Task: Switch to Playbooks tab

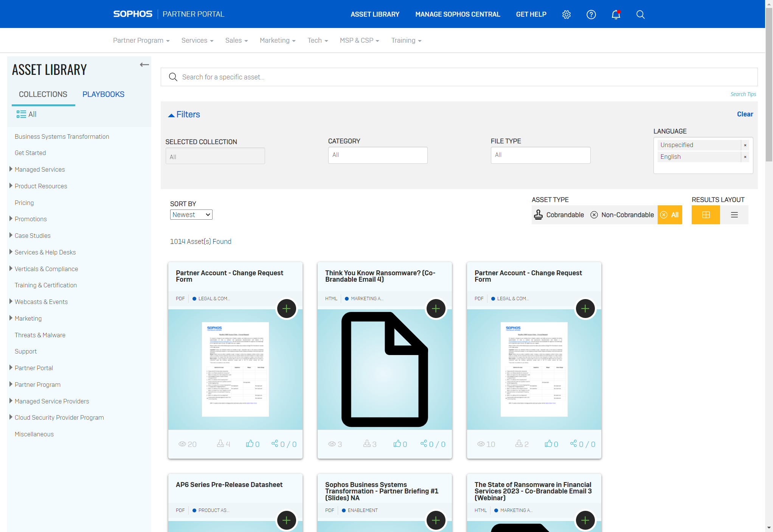Action: tap(103, 94)
